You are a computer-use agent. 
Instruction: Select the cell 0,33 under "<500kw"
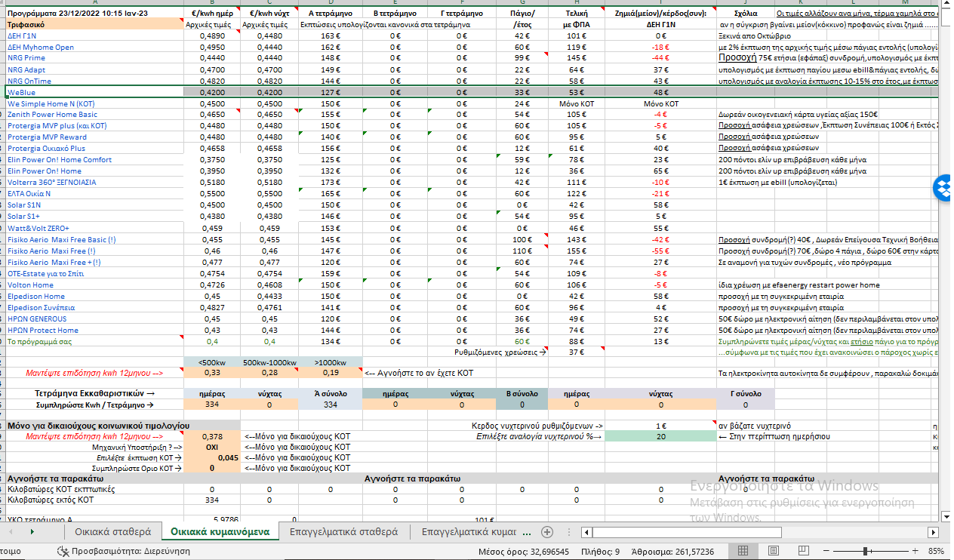pos(212,373)
